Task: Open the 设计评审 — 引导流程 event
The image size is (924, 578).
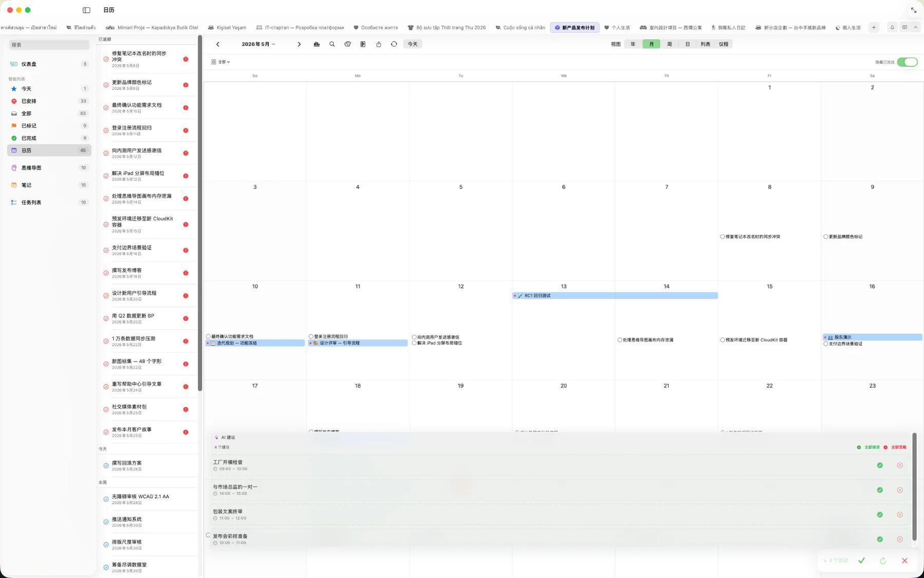Action: click(358, 343)
